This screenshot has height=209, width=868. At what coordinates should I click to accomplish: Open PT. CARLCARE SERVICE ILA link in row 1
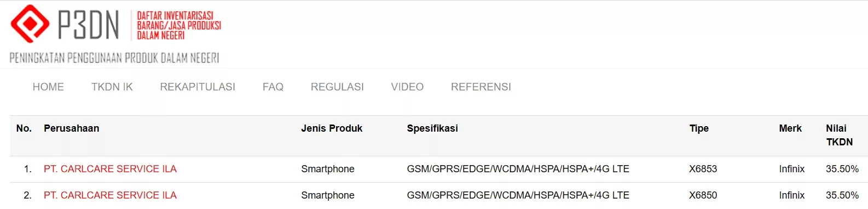pos(110,169)
